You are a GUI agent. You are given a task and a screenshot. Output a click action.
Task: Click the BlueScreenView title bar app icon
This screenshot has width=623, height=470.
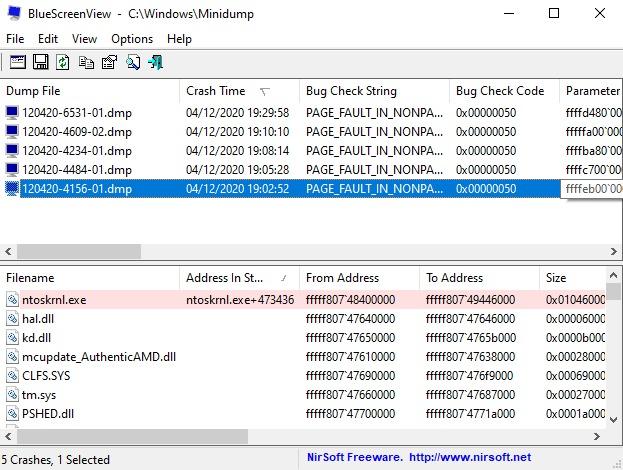pyautogui.click(x=14, y=13)
